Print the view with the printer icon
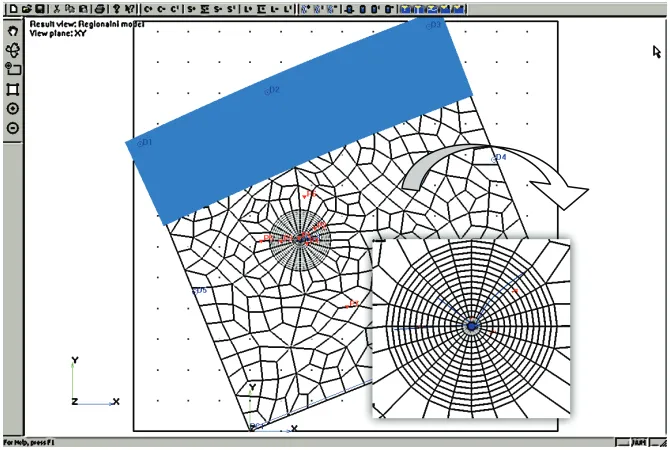 [x=99, y=9]
